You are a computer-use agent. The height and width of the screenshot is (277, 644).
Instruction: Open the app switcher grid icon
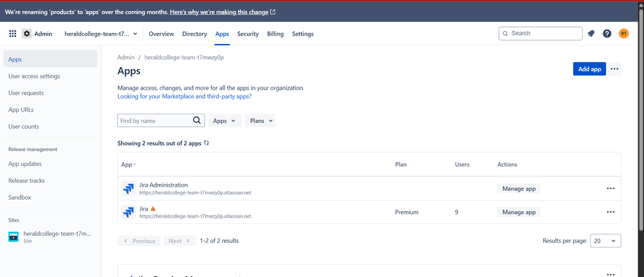12,34
